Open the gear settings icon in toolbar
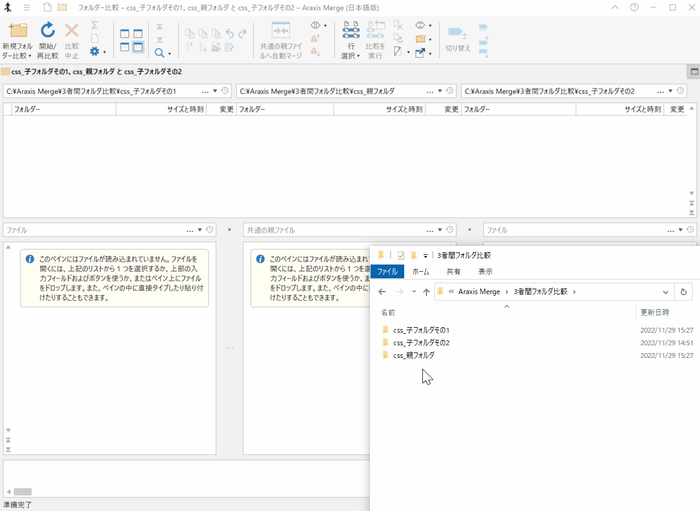The width and height of the screenshot is (700, 511). [95, 51]
